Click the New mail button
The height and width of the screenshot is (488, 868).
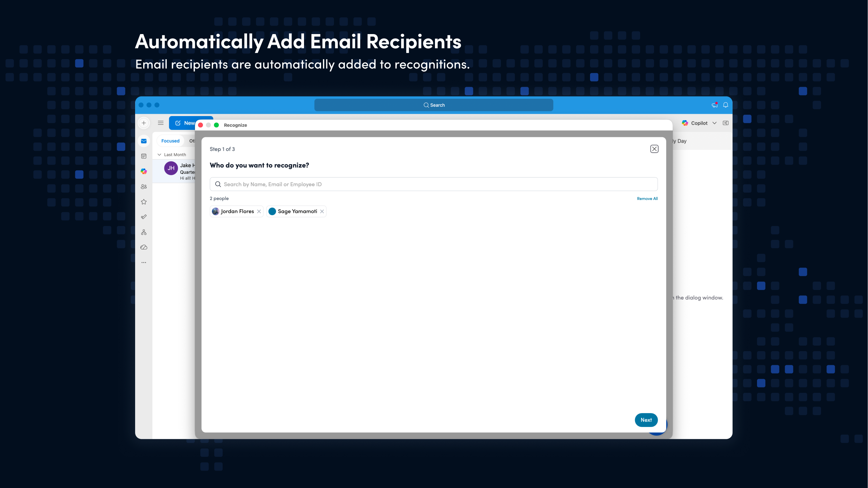(x=182, y=123)
